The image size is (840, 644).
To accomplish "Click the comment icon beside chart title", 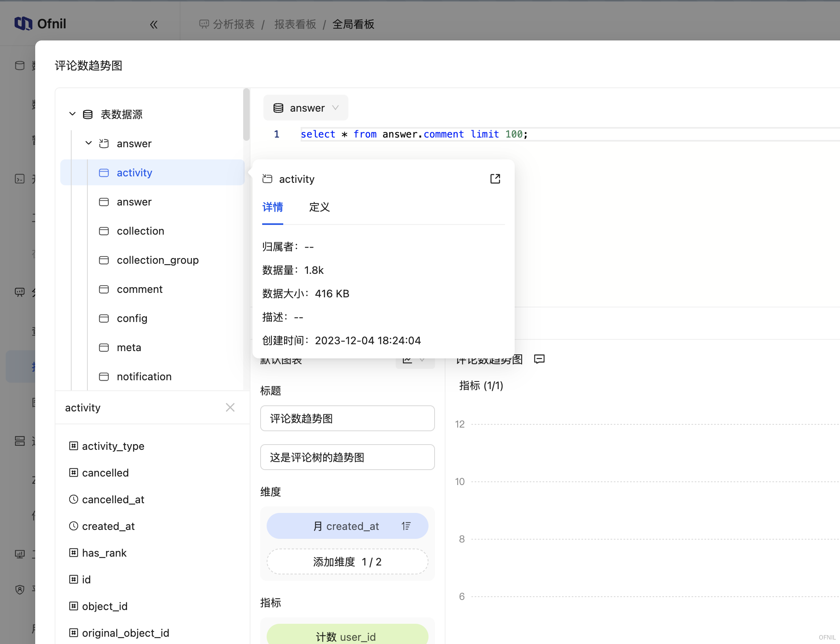I will [539, 359].
